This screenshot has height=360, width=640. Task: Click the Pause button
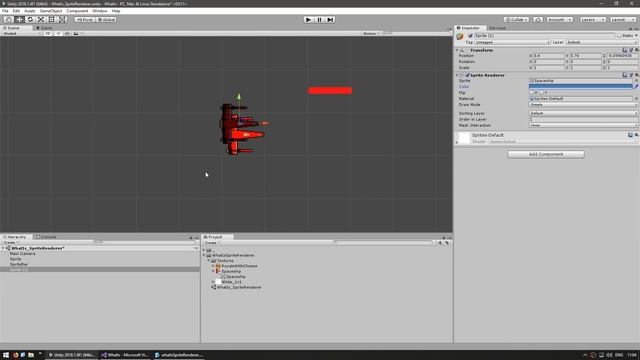point(320,20)
